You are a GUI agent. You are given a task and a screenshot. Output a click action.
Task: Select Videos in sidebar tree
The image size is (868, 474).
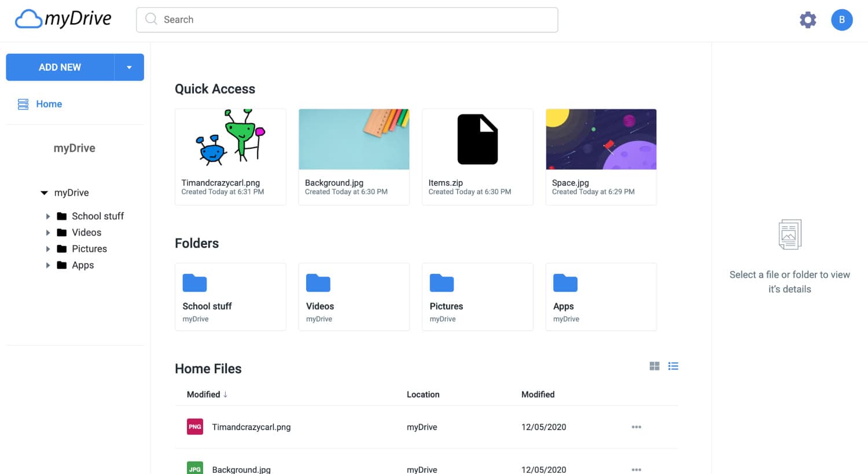point(87,232)
